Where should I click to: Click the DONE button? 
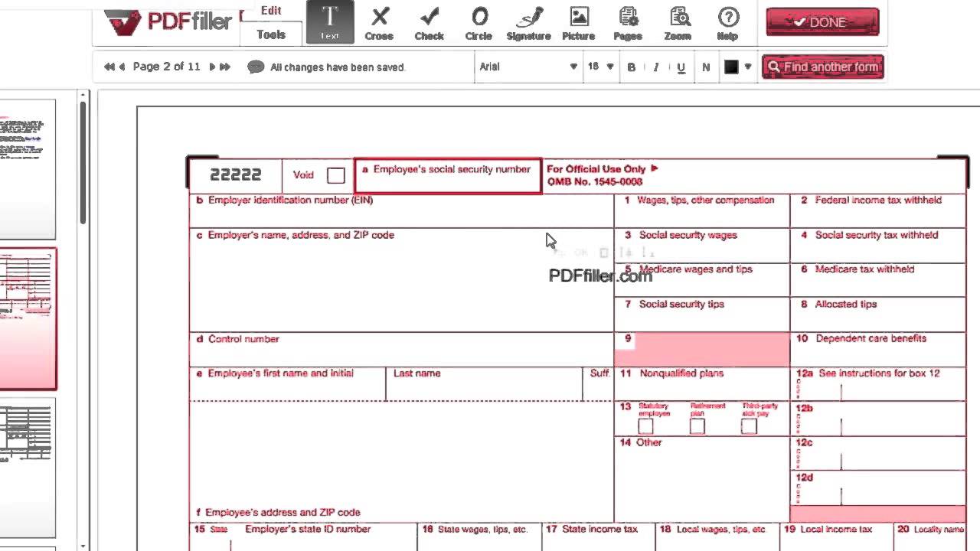tap(822, 22)
